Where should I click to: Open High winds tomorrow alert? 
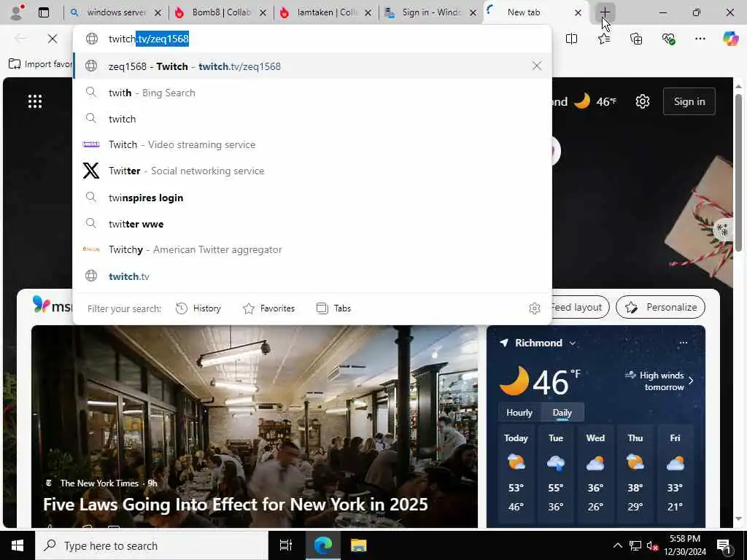(659, 381)
